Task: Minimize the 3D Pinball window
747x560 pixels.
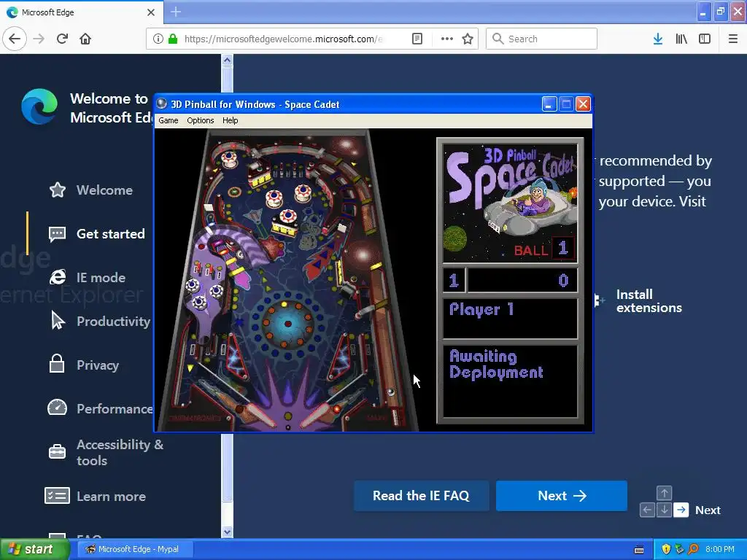Action: coord(549,104)
